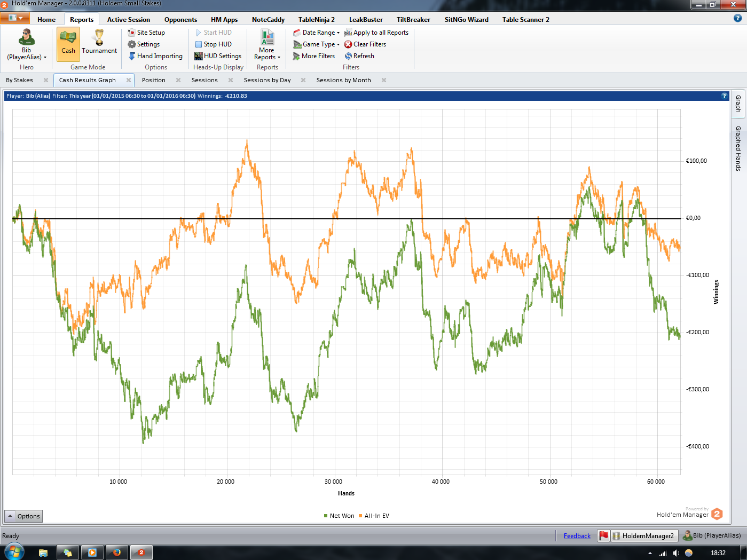Close the Position report tab
The height and width of the screenshot is (560, 747).
(x=178, y=80)
